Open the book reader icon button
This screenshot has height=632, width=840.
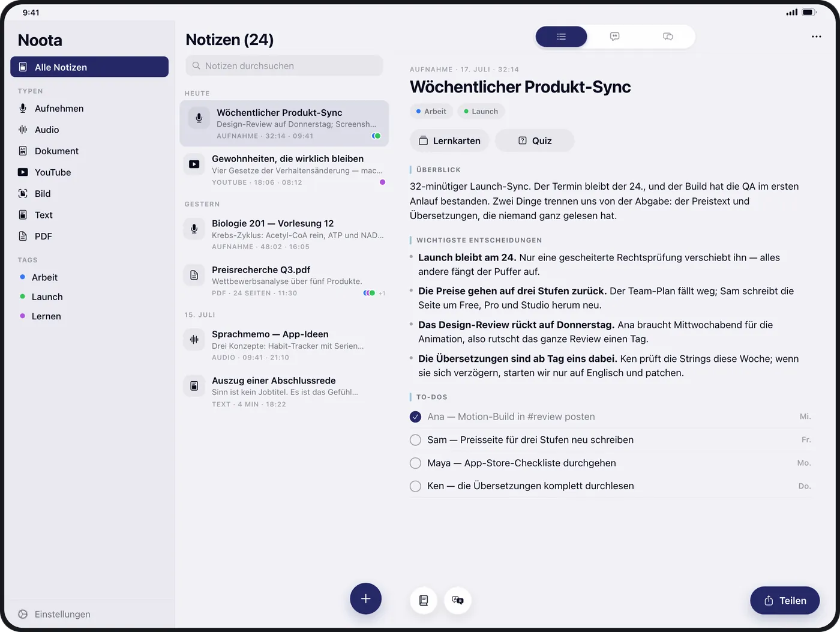click(424, 600)
